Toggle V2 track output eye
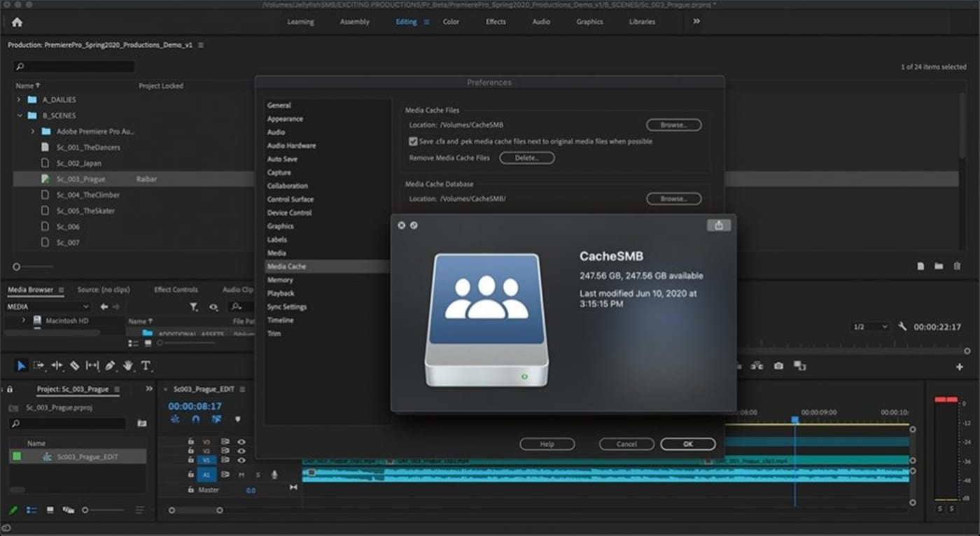The height and width of the screenshot is (536, 980). (x=241, y=451)
